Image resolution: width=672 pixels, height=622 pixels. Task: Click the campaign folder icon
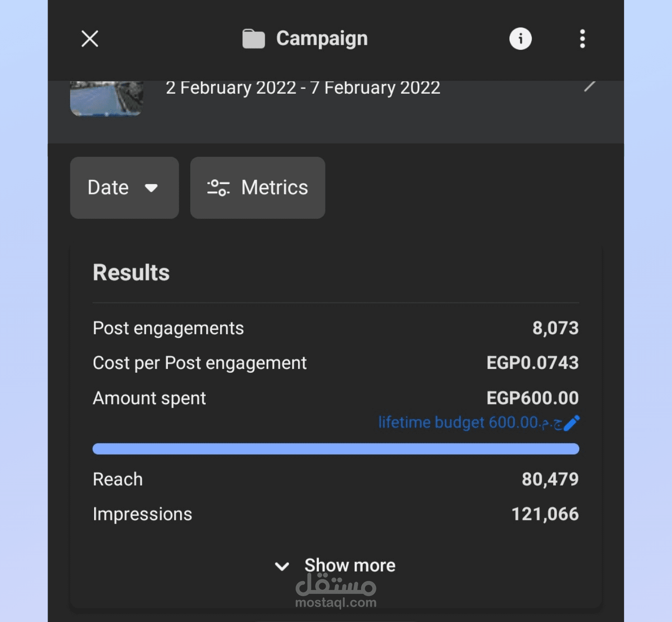pos(253,39)
